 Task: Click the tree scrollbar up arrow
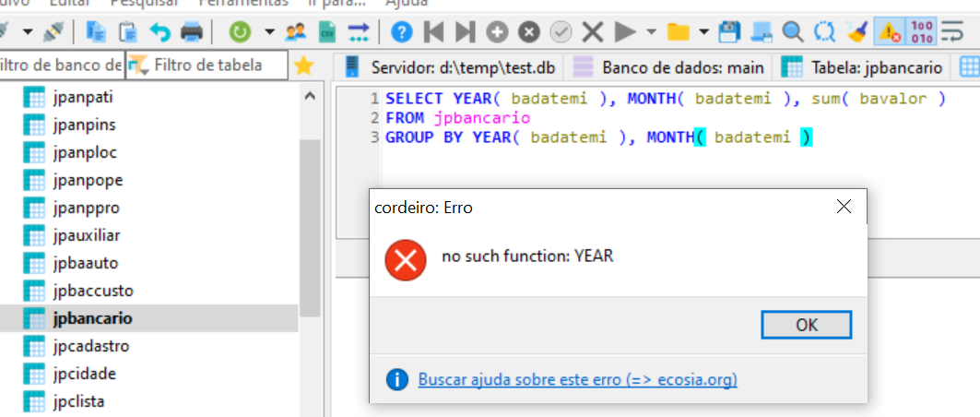coord(310,96)
